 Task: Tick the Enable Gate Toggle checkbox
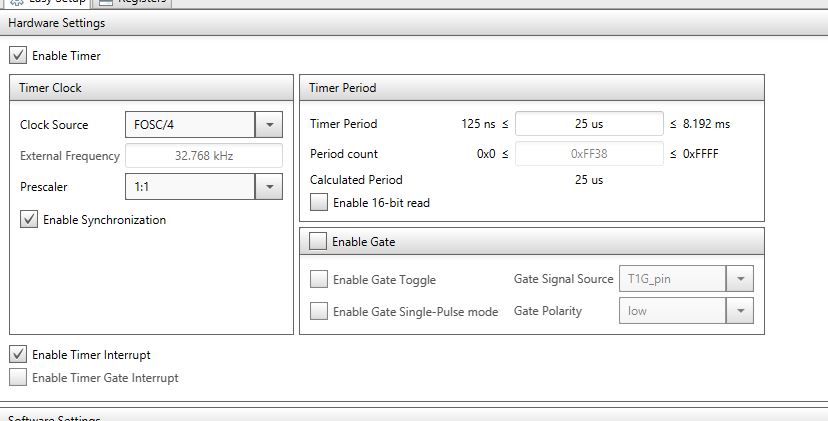point(319,279)
